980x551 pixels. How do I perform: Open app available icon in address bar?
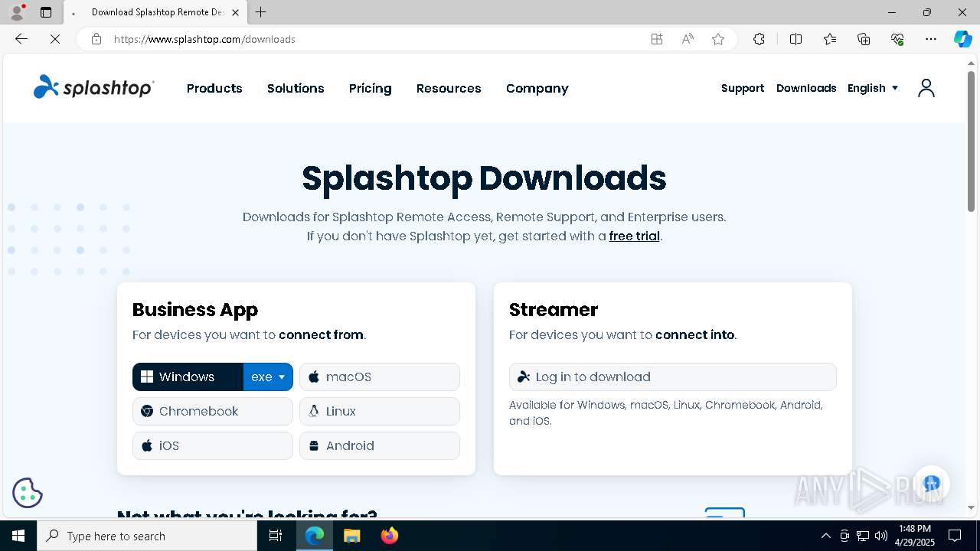(657, 39)
